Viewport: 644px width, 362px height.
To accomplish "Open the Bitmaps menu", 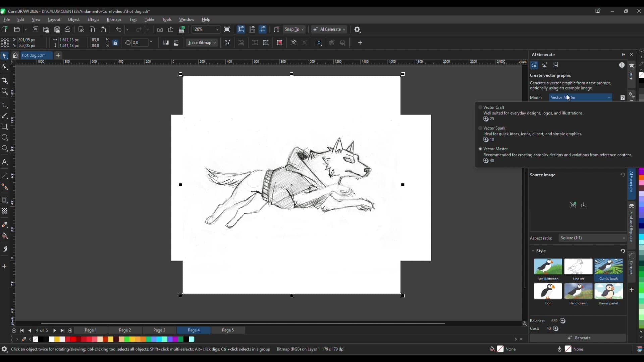I will [x=114, y=19].
